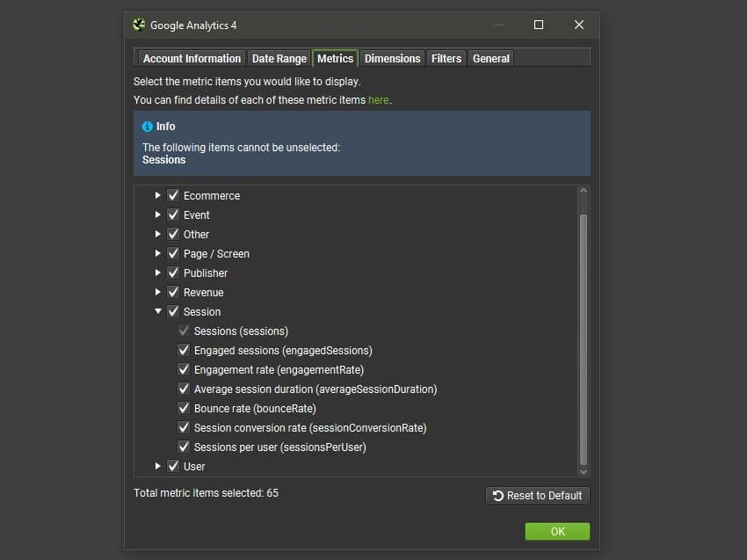Open the Date Range tab
This screenshot has width=747, height=560.
coord(279,59)
